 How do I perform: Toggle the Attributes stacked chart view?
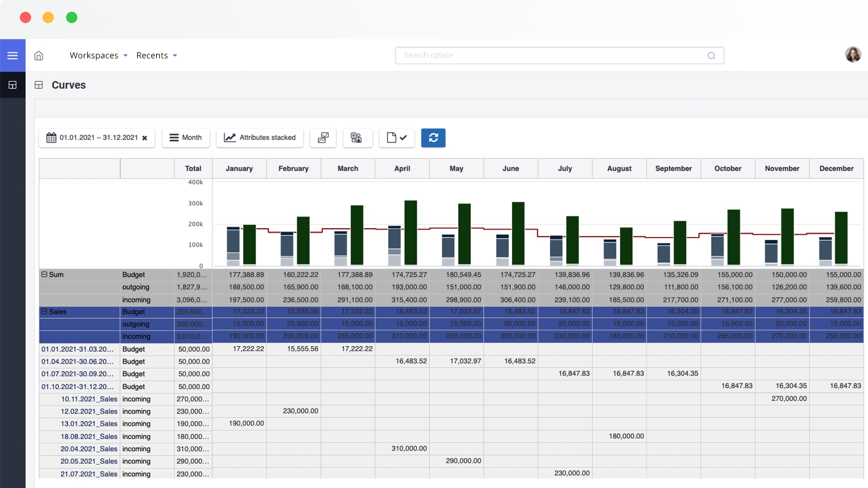[259, 138]
